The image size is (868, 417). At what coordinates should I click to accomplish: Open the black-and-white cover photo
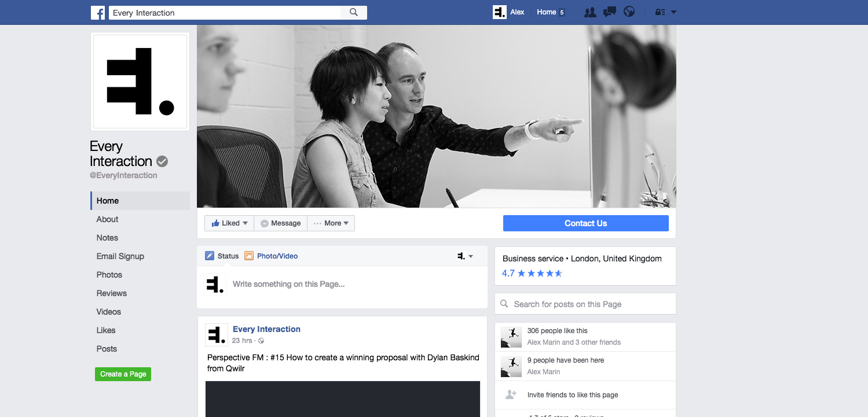tap(436, 116)
